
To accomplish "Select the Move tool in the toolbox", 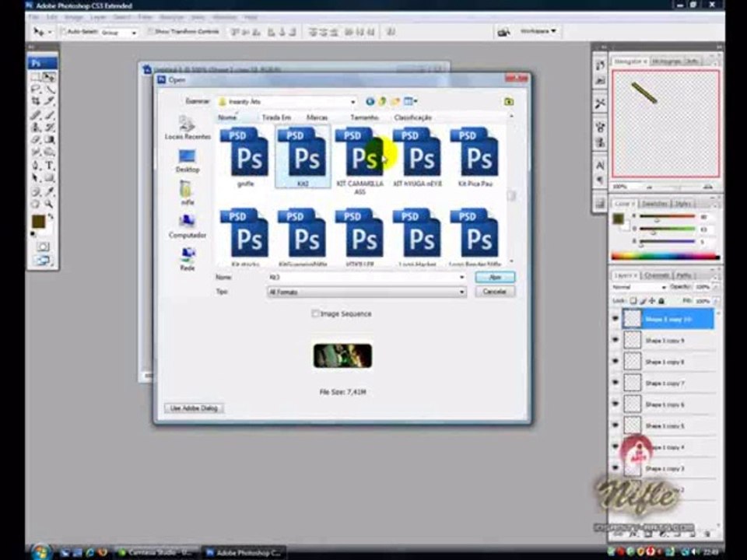I will pos(49,77).
